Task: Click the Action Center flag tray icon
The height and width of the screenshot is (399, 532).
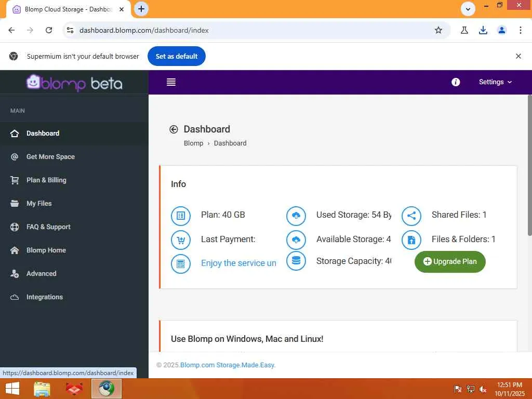Action: click(458, 389)
